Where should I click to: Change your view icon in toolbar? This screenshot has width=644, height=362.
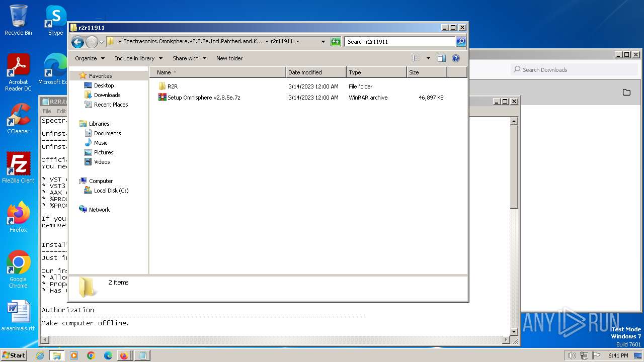pyautogui.click(x=416, y=58)
